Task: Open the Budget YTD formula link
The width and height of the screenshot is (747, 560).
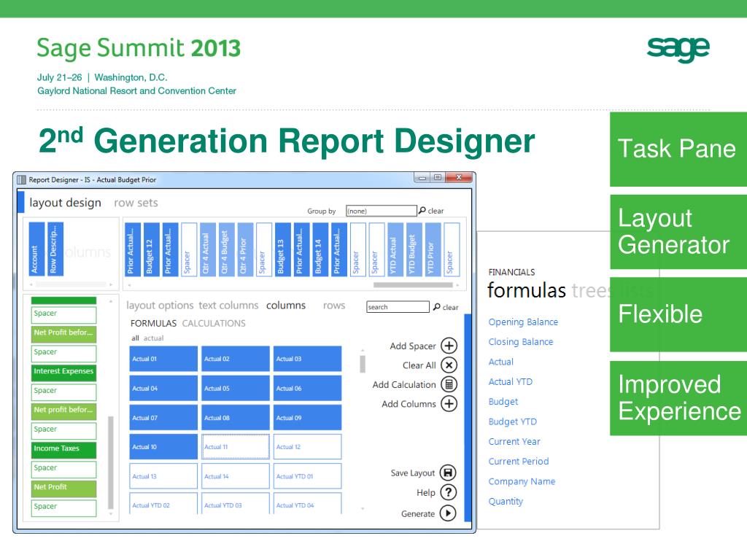Action: point(513,421)
